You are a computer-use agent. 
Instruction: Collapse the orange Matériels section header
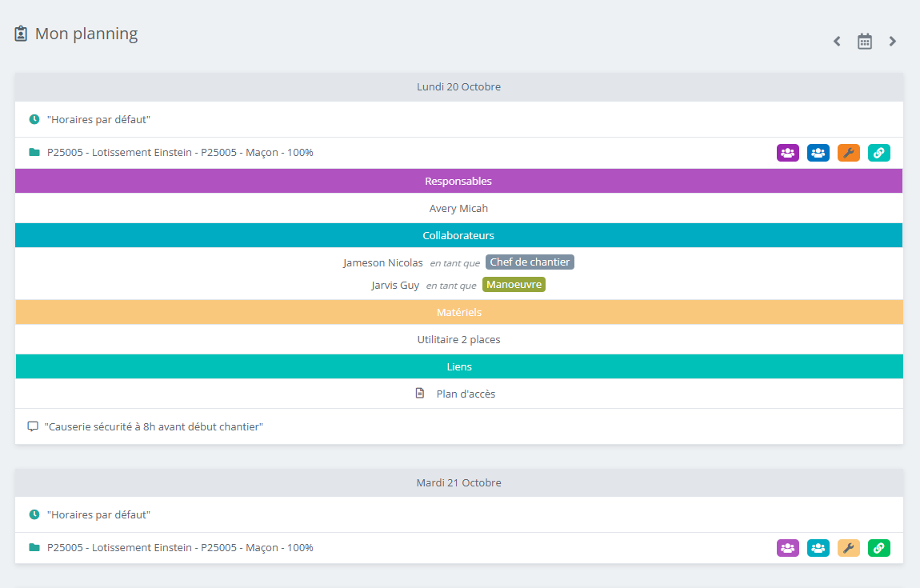coord(458,312)
